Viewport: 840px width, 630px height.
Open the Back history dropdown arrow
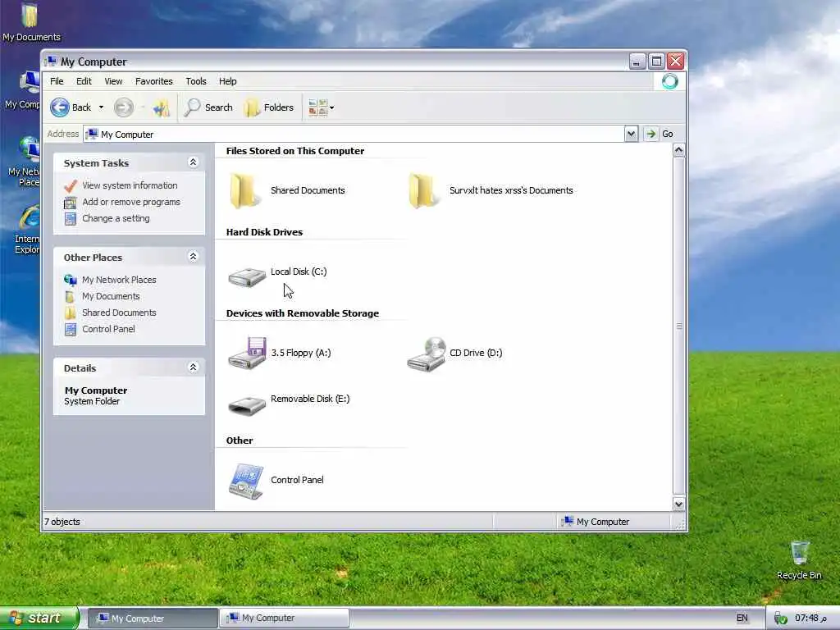click(x=101, y=107)
